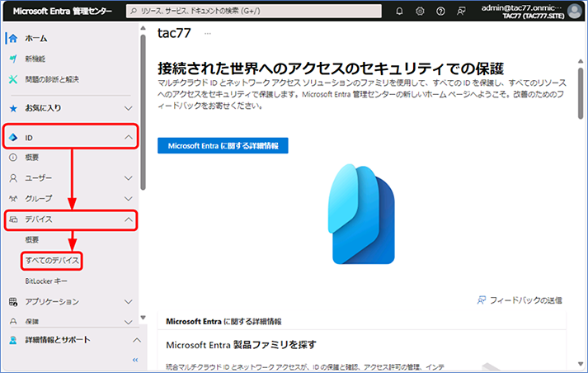Open BitLocker キー menu item

tap(46, 281)
